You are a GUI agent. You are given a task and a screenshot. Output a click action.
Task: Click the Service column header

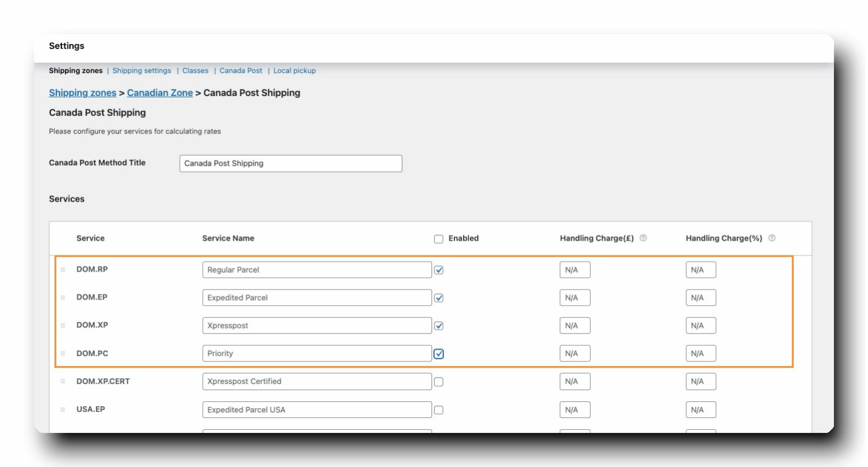(x=91, y=238)
